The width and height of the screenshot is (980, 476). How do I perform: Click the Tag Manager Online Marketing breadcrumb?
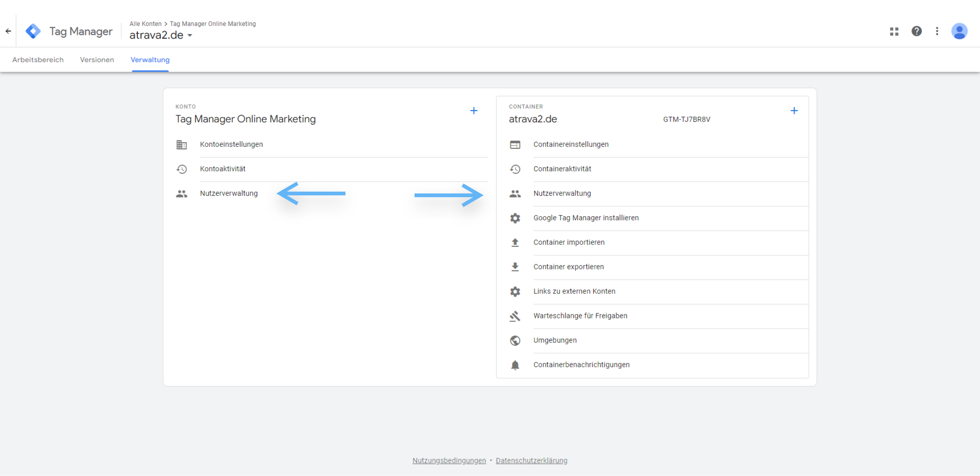pos(212,23)
